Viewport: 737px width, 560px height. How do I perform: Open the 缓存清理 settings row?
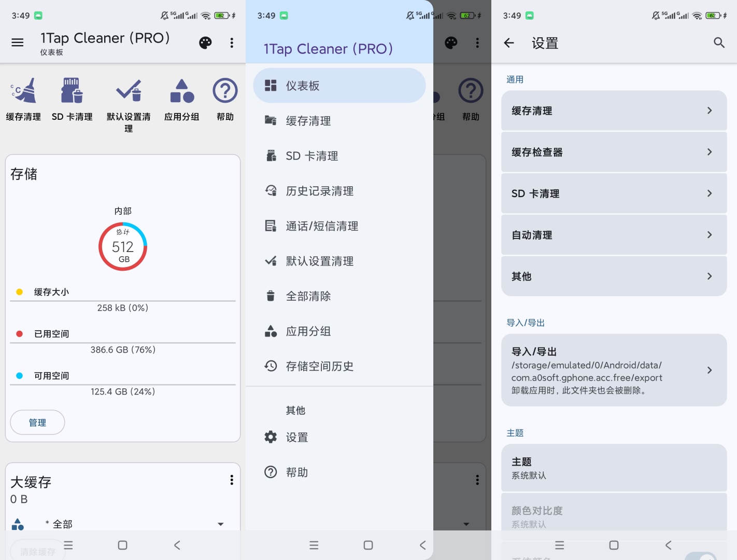coord(614,110)
